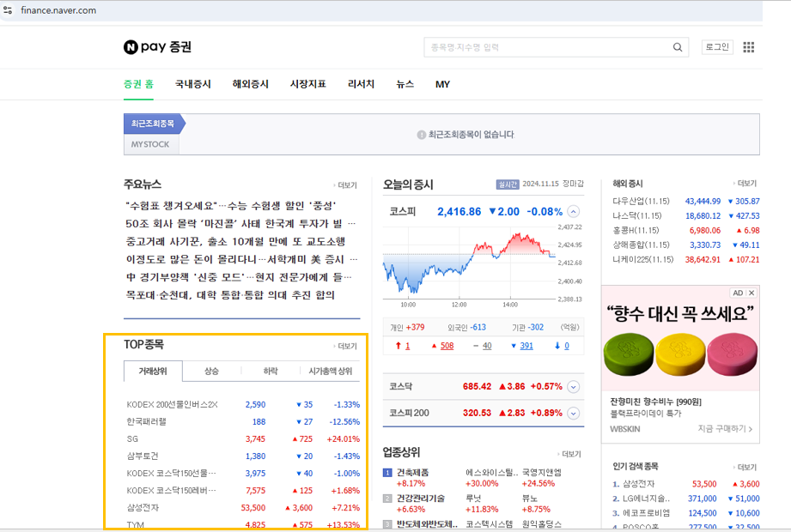791x532 pixels.
Task: Click 더보기 next to TOP종목
Action: (345, 346)
